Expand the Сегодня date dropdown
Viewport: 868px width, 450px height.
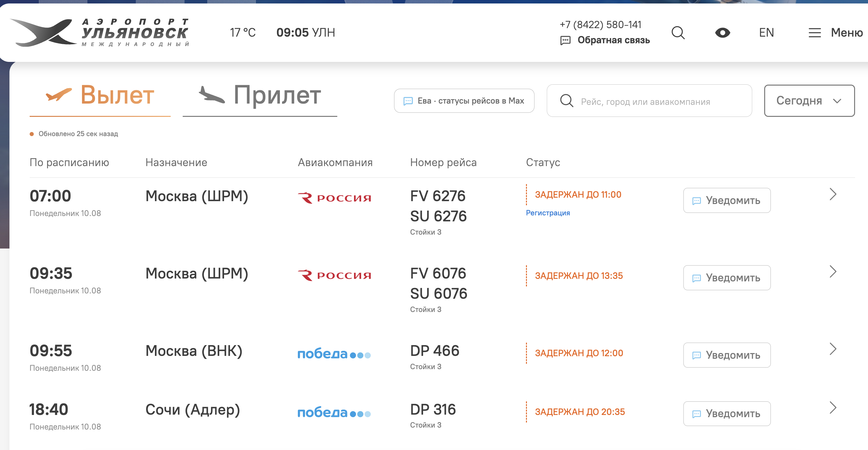pyautogui.click(x=809, y=100)
